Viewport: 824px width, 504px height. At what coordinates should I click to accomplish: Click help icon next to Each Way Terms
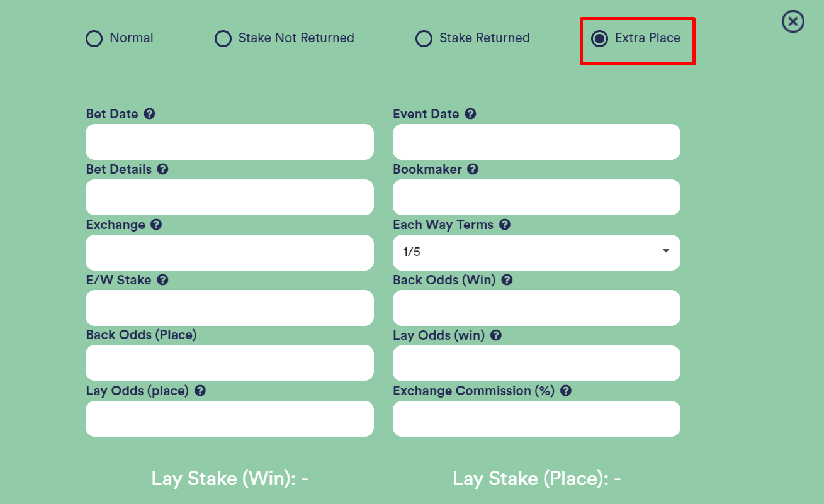[x=504, y=225]
